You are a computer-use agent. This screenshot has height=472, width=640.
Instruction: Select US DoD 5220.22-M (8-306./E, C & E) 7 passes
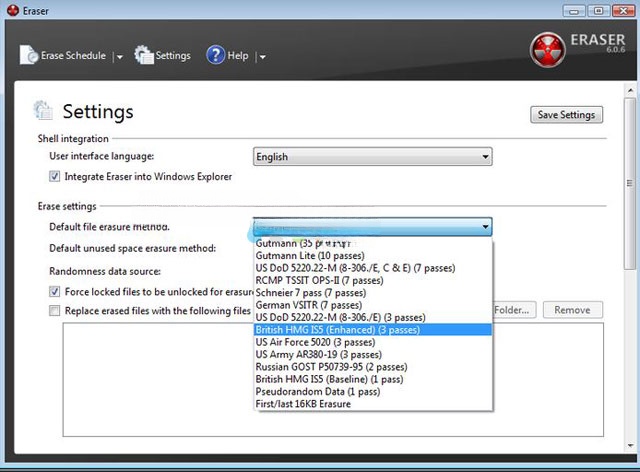tap(373, 268)
